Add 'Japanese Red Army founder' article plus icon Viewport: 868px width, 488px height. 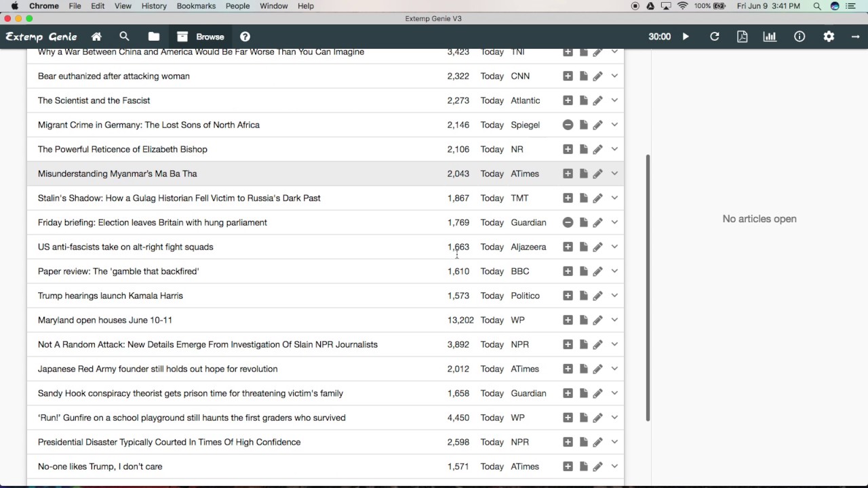[568, 369]
